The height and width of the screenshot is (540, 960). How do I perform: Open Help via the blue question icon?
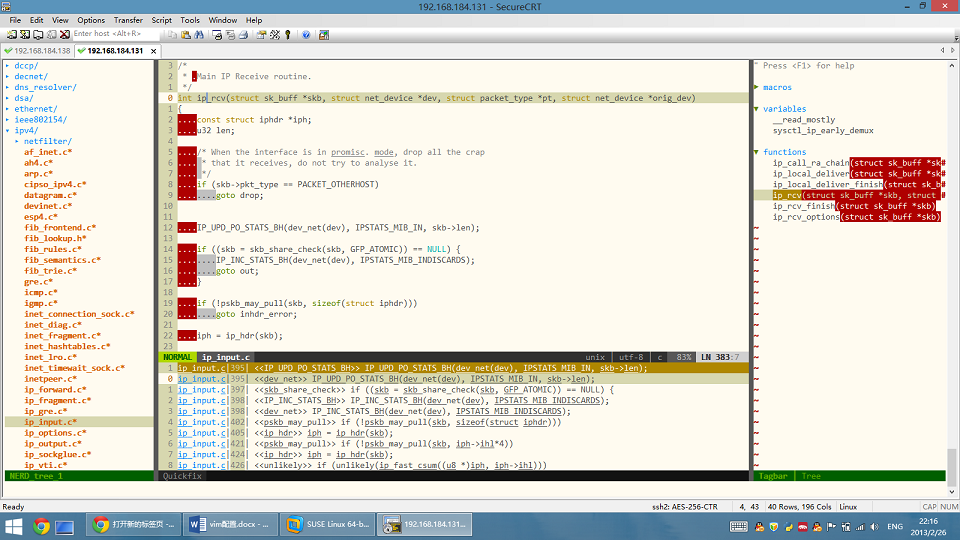306,35
